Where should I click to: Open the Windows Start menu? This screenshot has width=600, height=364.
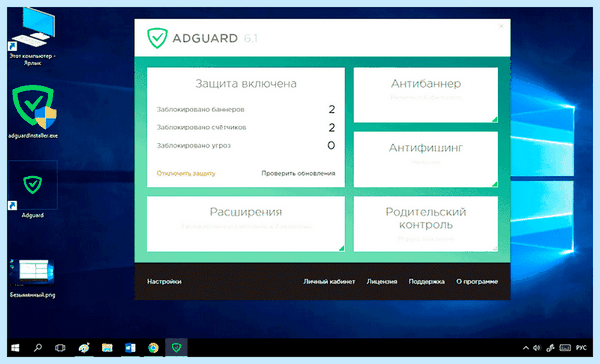15,348
